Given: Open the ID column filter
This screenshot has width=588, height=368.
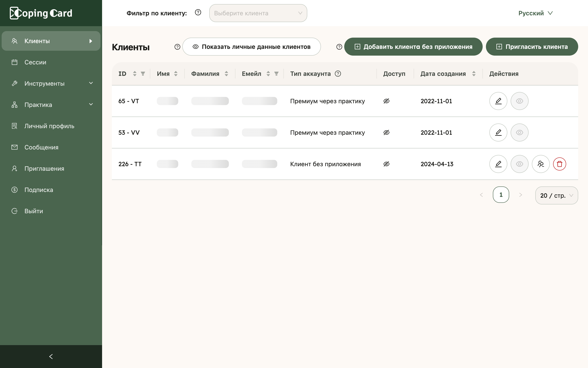Looking at the screenshot, I should [143, 74].
